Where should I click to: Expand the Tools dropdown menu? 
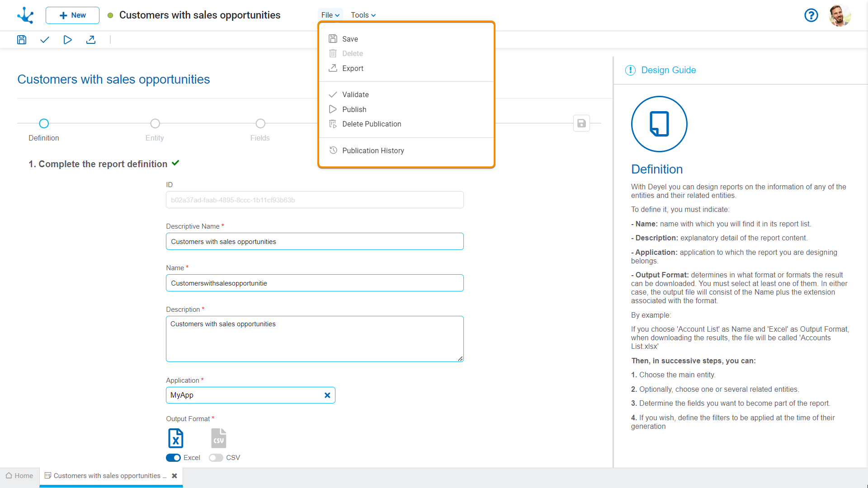pyautogui.click(x=363, y=15)
